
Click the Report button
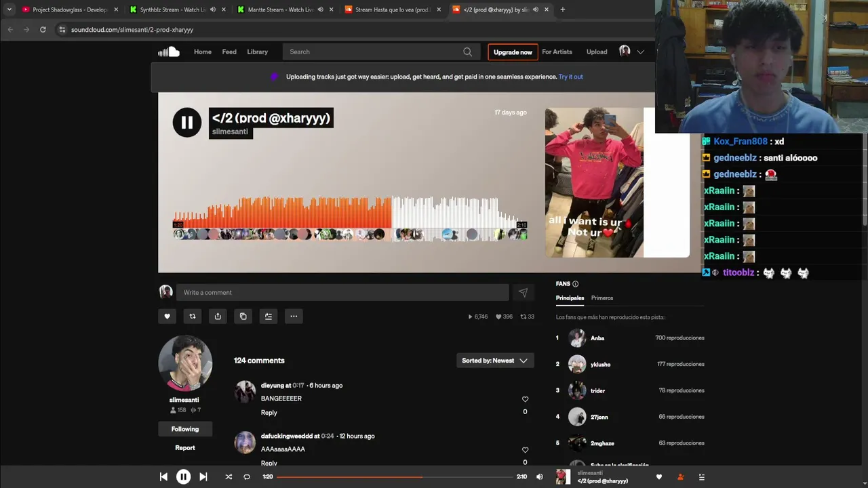point(185,448)
